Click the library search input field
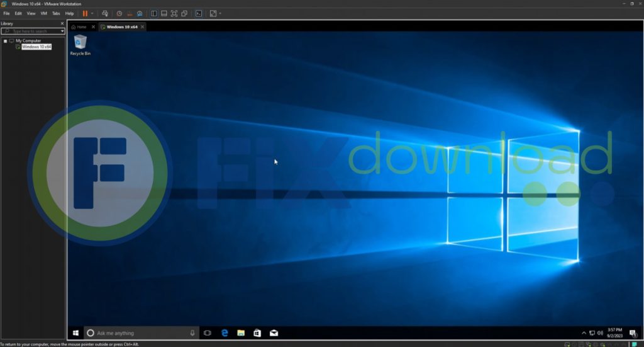 pyautogui.click(x=33, y=31)
